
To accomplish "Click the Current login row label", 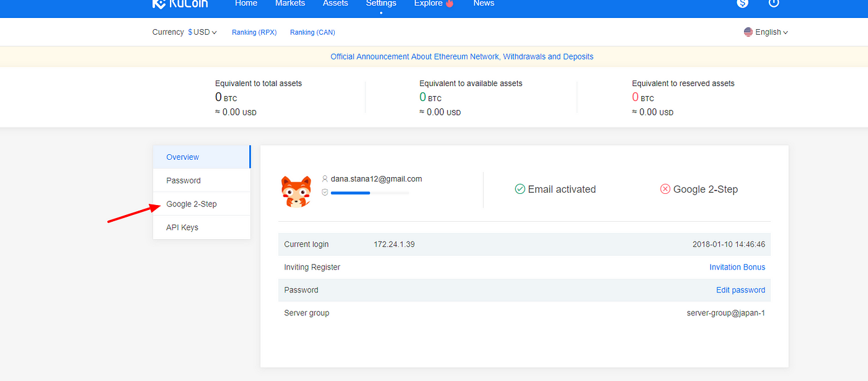I will tap(306, 244).
